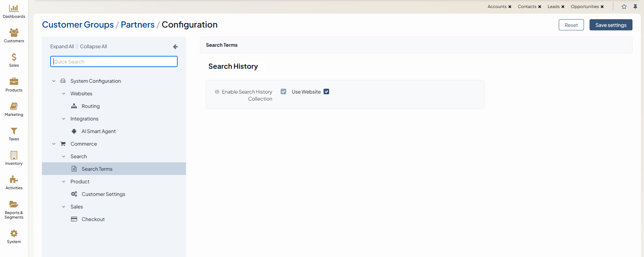Open the Sales dollar icon

point(14,57)
